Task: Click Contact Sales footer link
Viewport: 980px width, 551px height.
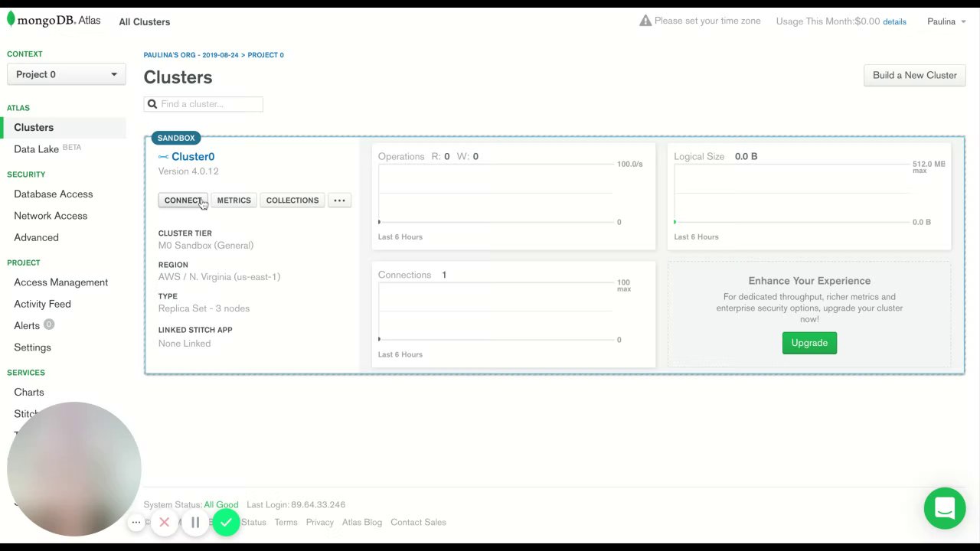Action: coord(418,523)
